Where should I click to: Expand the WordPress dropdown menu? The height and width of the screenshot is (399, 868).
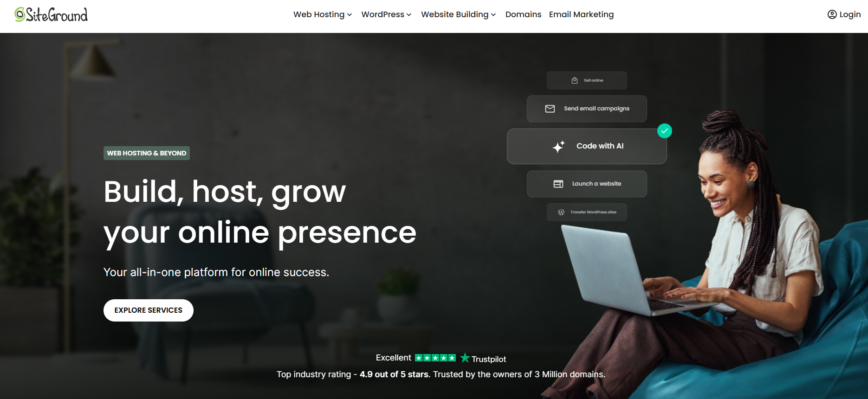386,14
